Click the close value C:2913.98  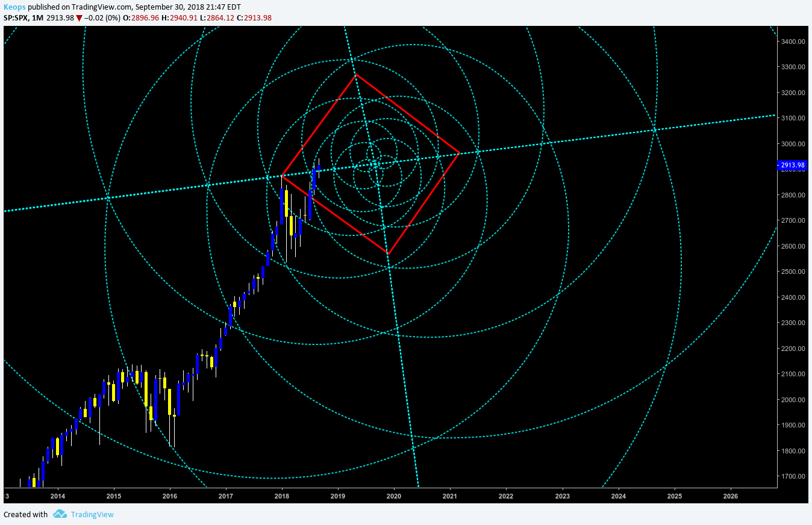coord(254,18)
